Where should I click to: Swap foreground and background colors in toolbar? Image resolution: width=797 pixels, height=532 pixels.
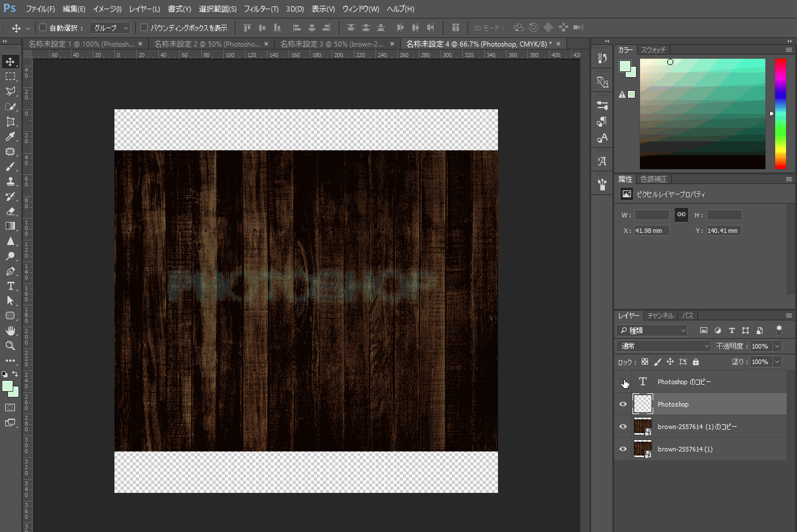(x=15, y=374)
